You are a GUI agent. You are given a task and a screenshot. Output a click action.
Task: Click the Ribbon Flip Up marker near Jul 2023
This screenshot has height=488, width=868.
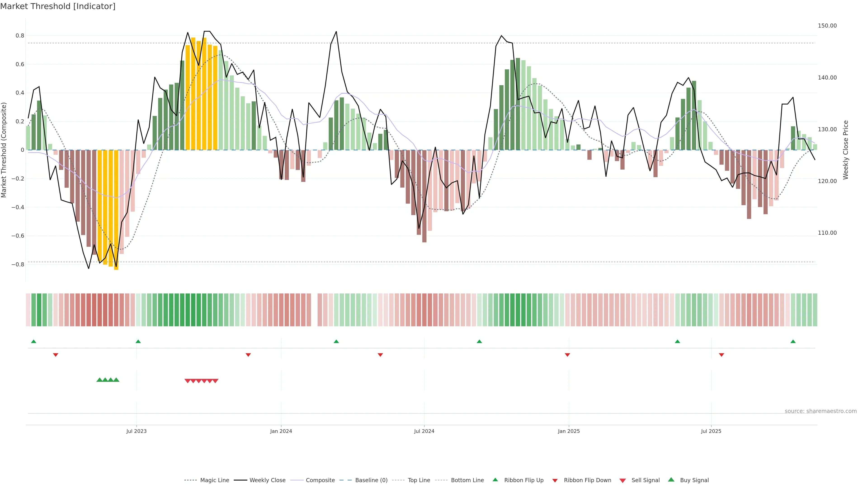[x=138, y=342]
